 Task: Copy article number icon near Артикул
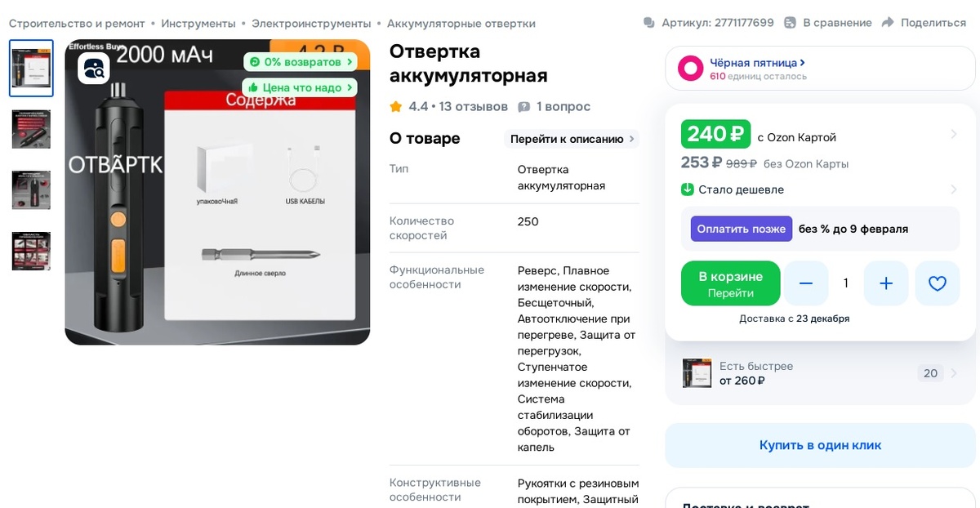click(649, 23)
